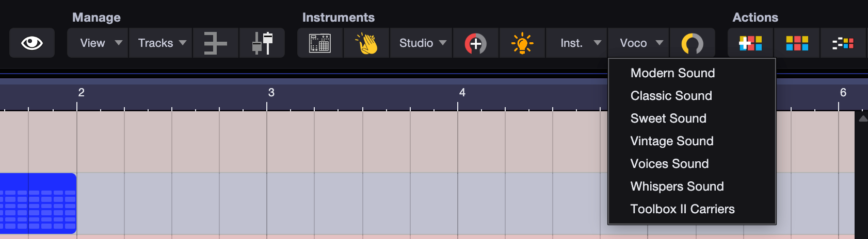Click the yellow ring icon
This screenshot has height=239, width=868.
(x=692, y=43)
